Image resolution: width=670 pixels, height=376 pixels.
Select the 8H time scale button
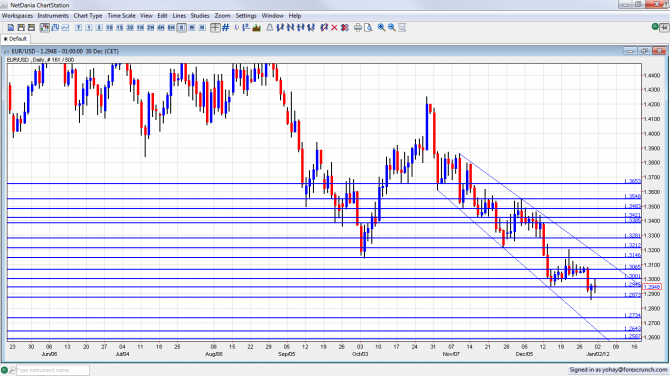[171, 28]
